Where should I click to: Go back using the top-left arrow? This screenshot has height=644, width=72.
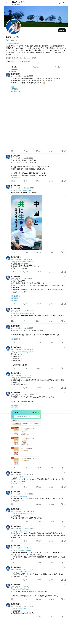pyautogui.click(x=7, y=3)
